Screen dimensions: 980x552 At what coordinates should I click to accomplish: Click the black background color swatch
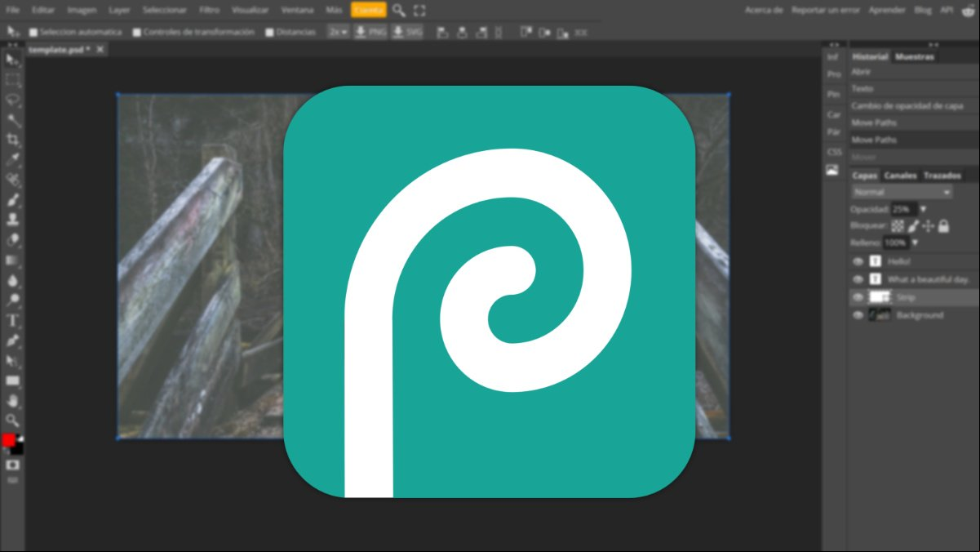[x=19, y=449]
